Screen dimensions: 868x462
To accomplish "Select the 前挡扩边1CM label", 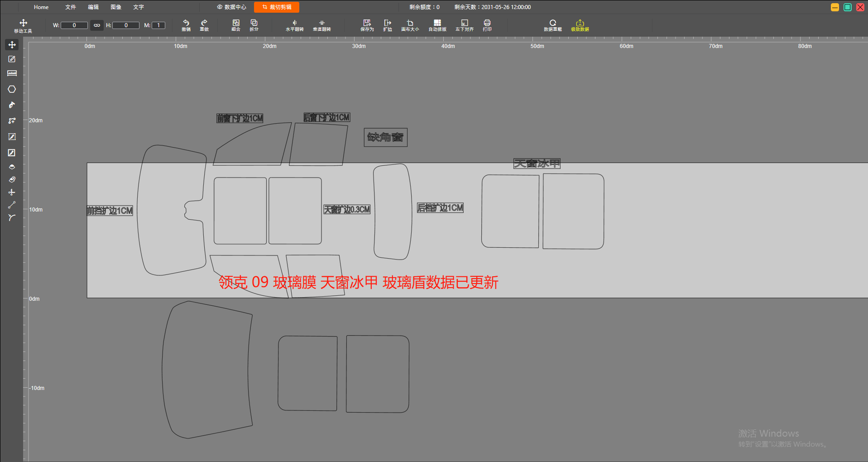I will pyautogui.click(x=110, y=211).
